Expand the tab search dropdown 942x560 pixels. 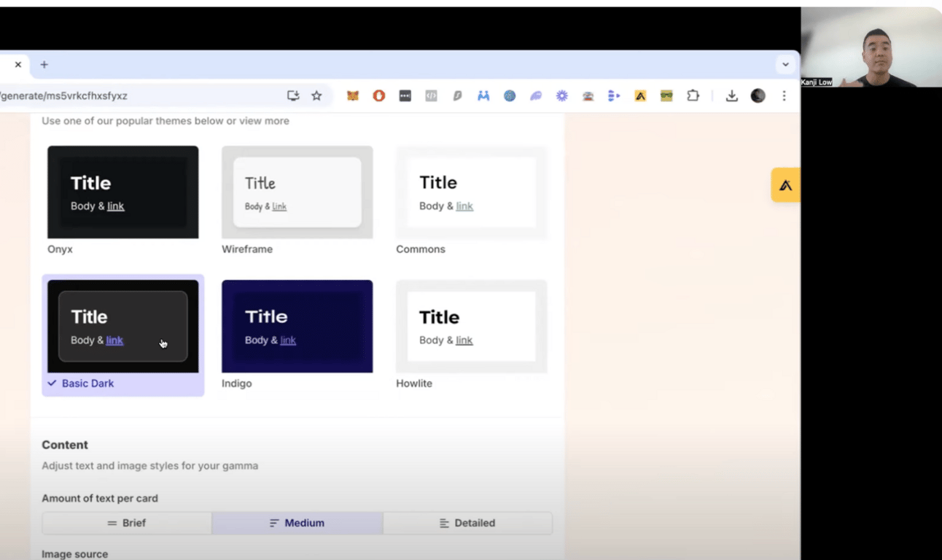(785, 65)
